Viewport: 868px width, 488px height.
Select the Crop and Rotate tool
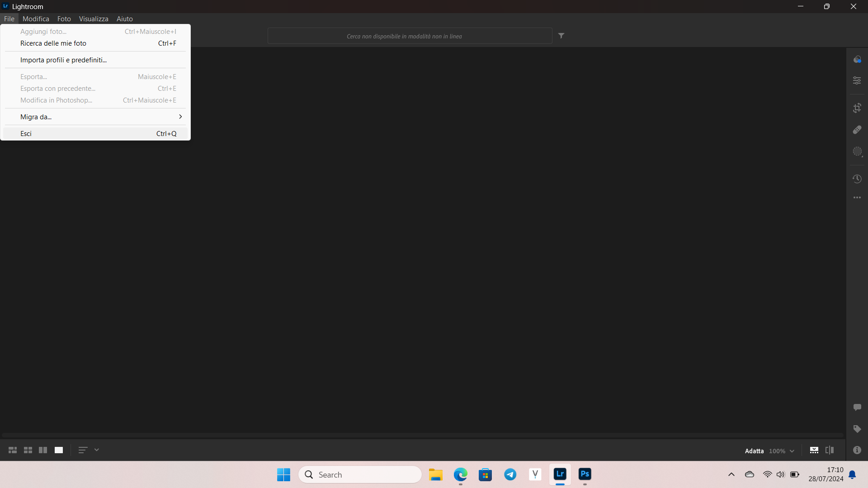click(857, 108)
